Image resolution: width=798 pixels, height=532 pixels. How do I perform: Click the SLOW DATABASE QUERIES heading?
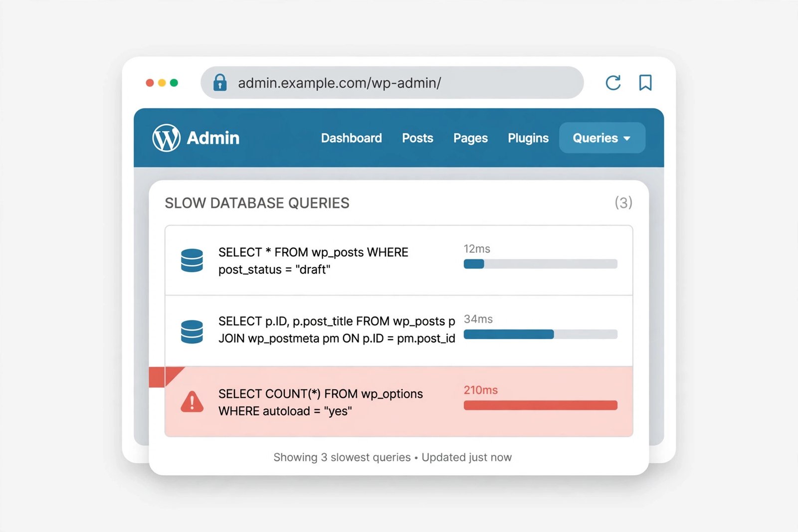point(257,203)
